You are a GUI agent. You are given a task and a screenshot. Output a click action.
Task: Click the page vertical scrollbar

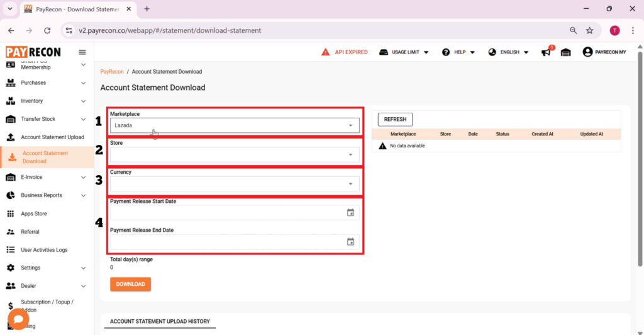point(640,158)
